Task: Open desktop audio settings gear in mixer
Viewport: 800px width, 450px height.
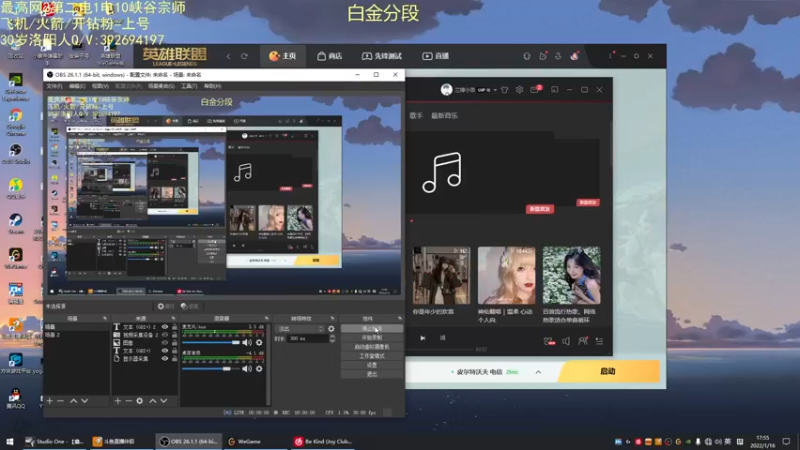Action: click(x=259, y=368)
